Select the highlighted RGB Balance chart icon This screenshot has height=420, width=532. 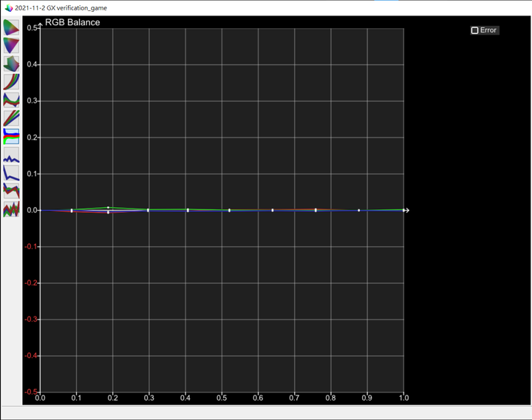(x=11, y=136)
